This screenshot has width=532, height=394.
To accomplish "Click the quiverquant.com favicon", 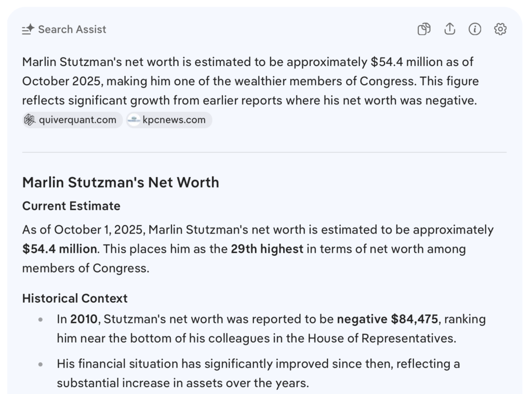I will (30, 120).
